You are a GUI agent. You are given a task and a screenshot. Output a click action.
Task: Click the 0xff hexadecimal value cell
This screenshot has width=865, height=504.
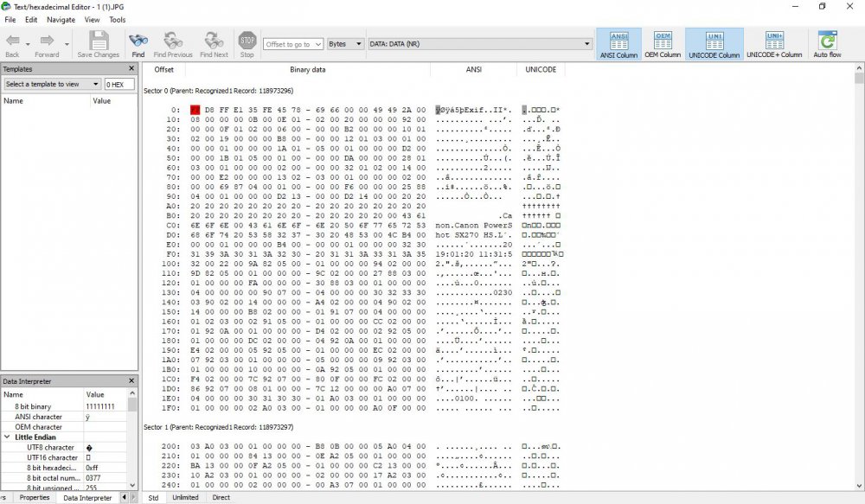click(x=105, y=468)
